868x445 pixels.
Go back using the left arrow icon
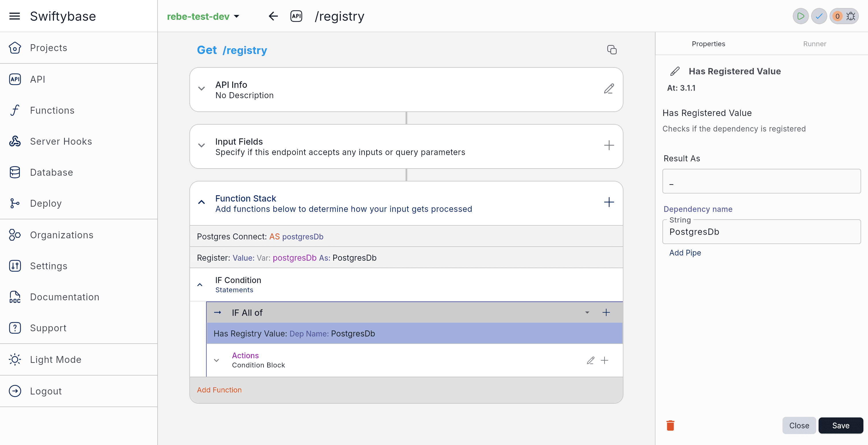273,16
